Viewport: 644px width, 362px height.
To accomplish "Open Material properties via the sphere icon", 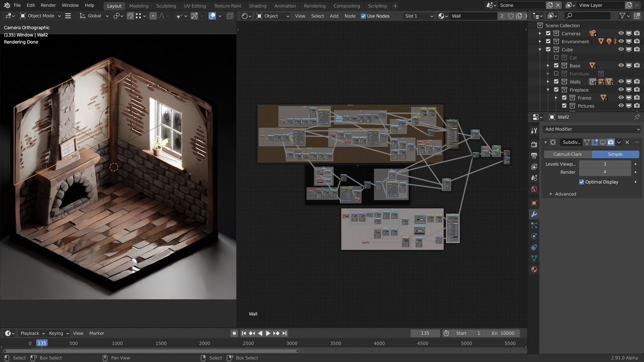I will coord(533,269).
